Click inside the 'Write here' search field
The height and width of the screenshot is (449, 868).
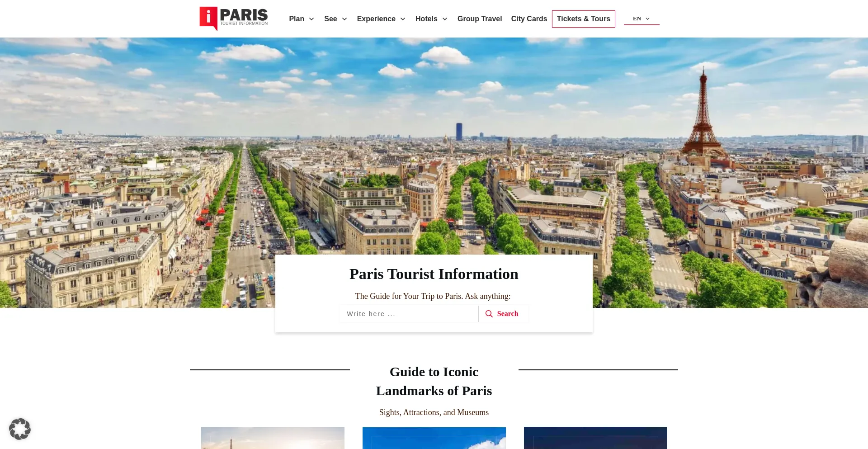click(x=407, y=313)
